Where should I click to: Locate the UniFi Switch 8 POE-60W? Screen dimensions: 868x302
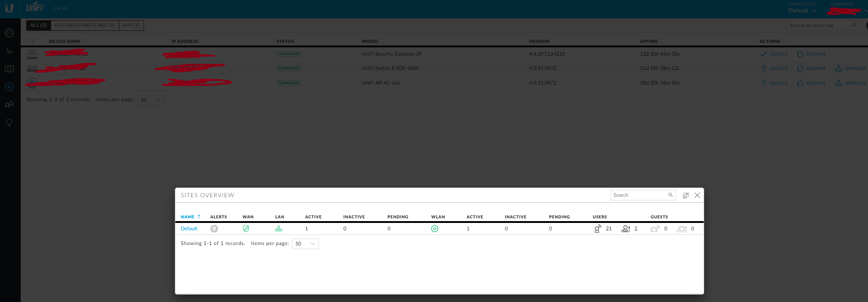(774, 68)
